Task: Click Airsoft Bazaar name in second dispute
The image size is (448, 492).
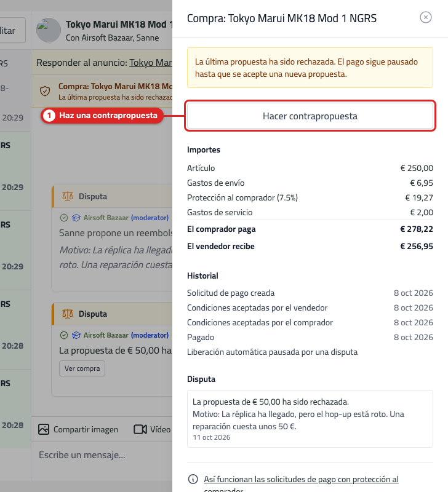Action: [106, 335]
